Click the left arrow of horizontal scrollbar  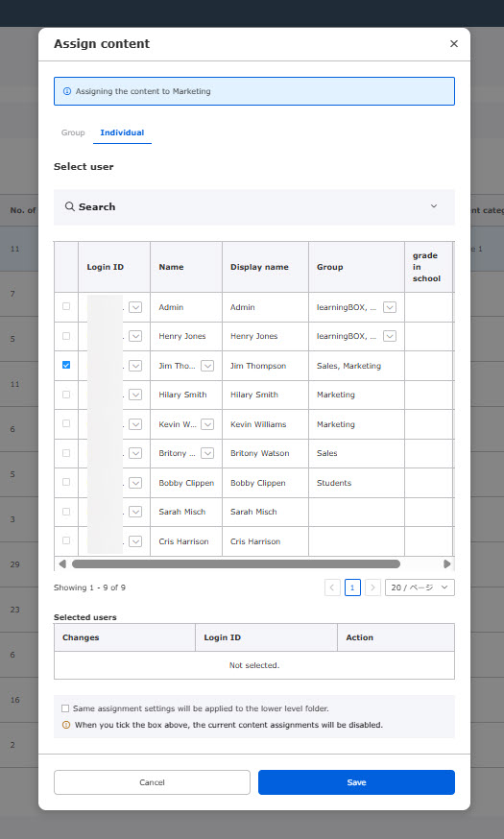coord(62,563)
